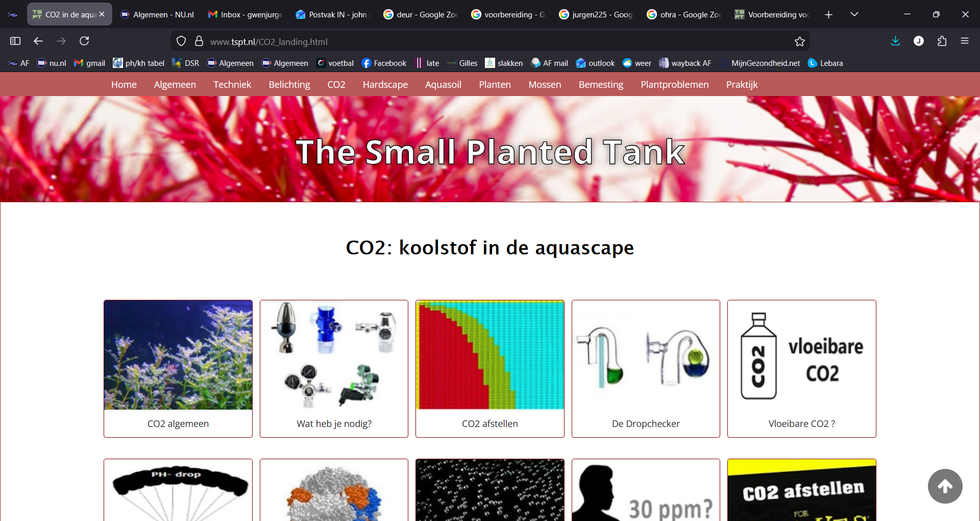Close the CO2 in de aquascape tab
Viewport: 980px width, 521px height.
pos(102,15)
